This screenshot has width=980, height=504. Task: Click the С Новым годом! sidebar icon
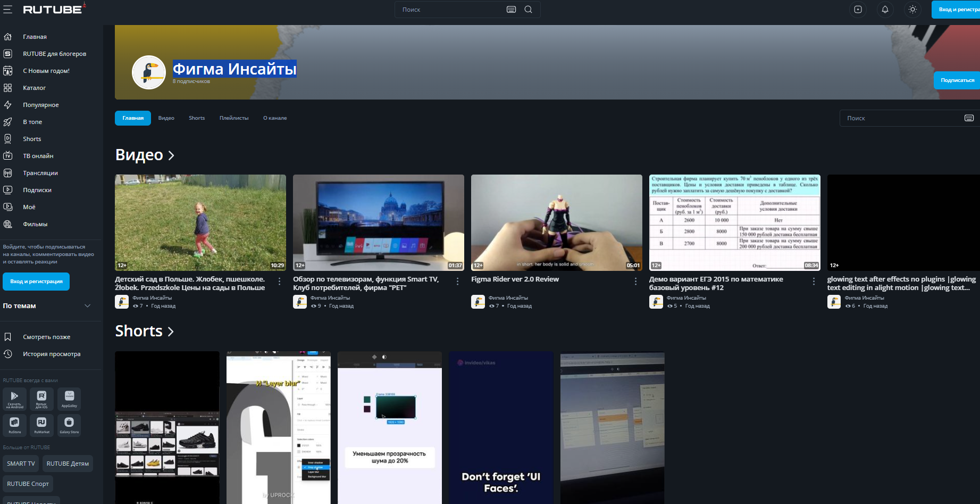tap(7, 71)
